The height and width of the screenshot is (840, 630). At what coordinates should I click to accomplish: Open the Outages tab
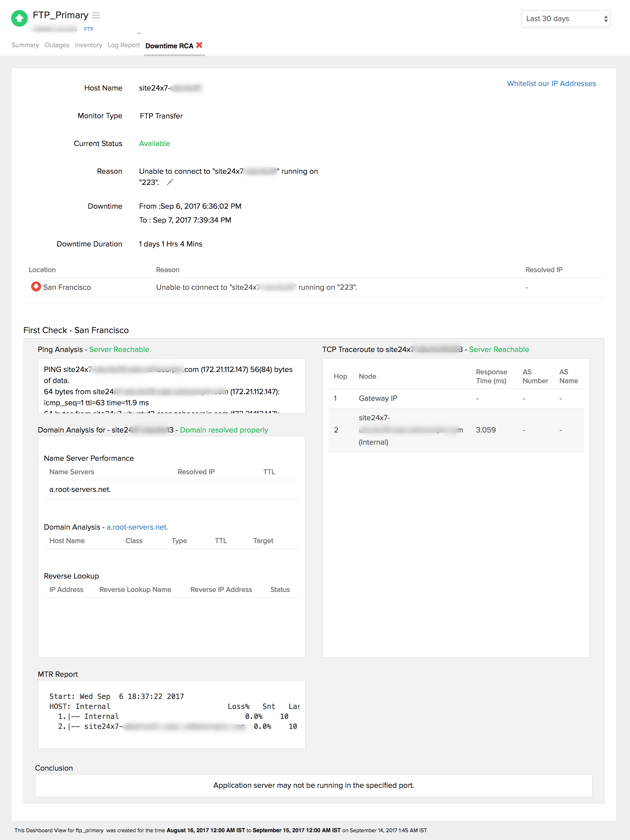pyautogui.click(x=57, y=45)
